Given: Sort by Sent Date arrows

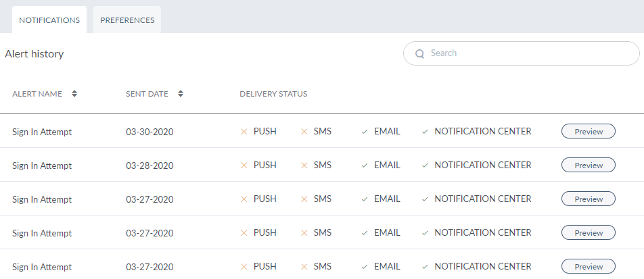Looking at the screenshot, I should click(x=181, y=94).
